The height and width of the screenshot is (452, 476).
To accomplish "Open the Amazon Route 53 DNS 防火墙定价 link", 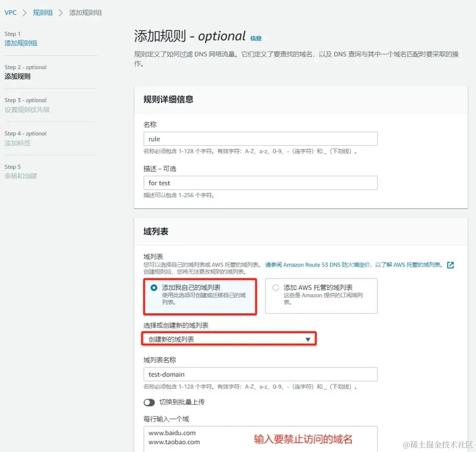I will (x=353, y=265).
